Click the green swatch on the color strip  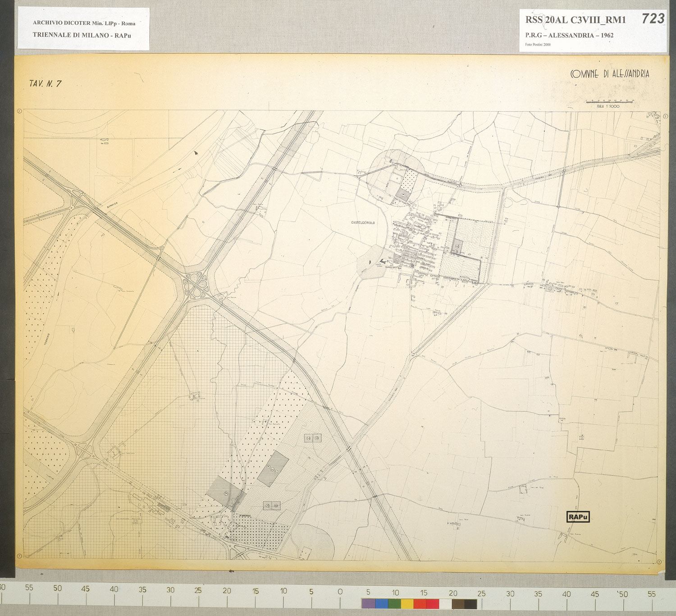click(394, 603)
